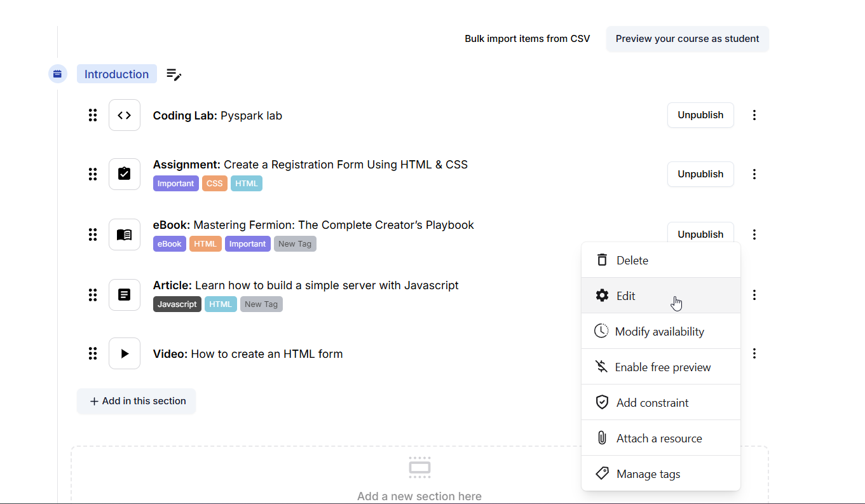Click the eBook open-book icon

pos(125,235)
